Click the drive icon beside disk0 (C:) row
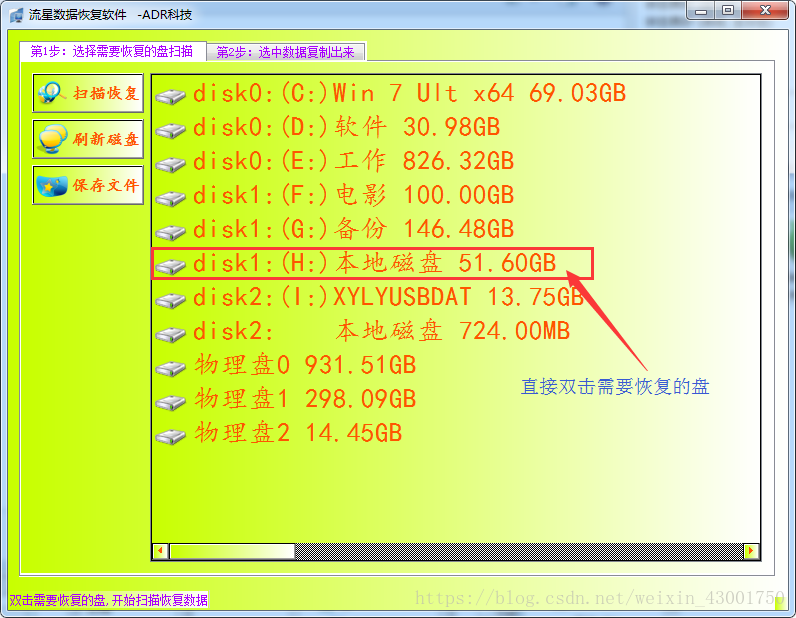This screenshot has width=796, height=618. pyautogui.click(x=171, y=96)
